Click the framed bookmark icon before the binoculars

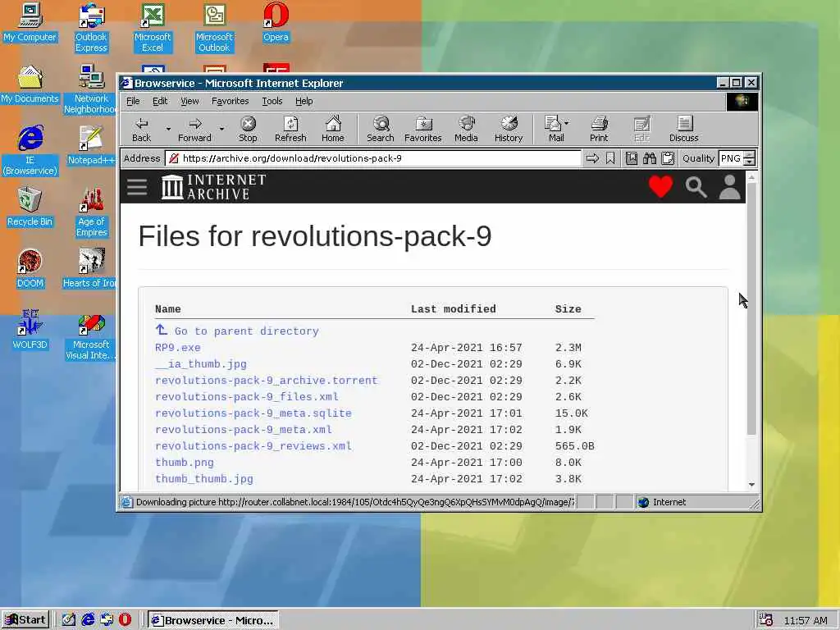[x=631, y=158]
